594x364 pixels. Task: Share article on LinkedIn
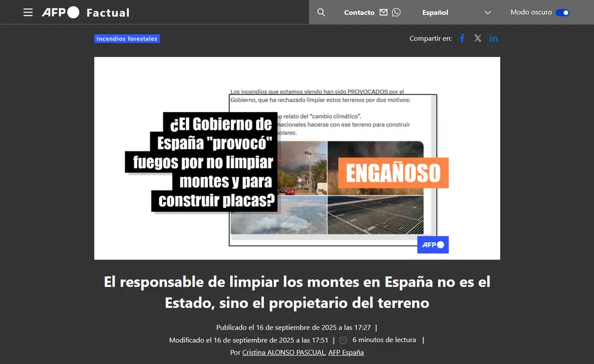coord(494,38)
